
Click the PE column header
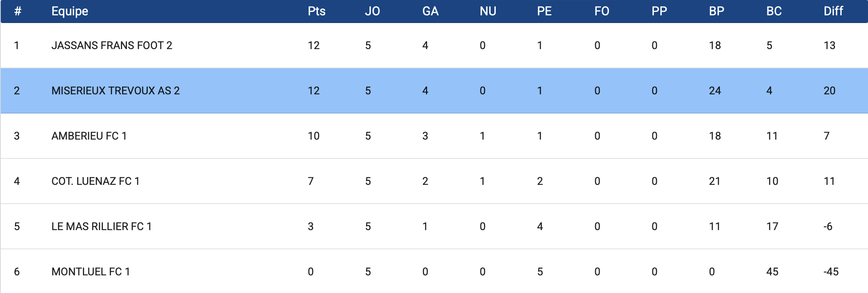(x=544, y=11)
